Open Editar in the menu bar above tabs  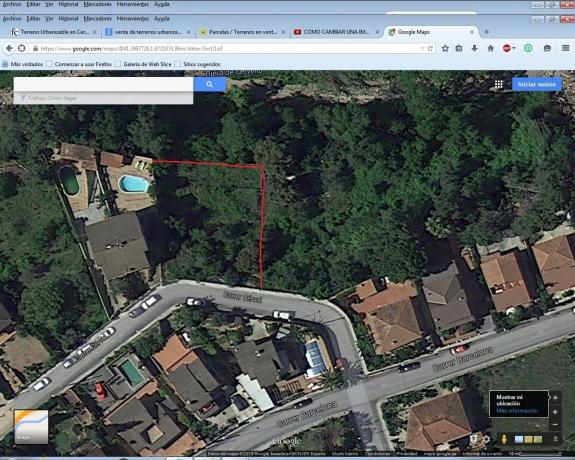click(x=33, y=18)
